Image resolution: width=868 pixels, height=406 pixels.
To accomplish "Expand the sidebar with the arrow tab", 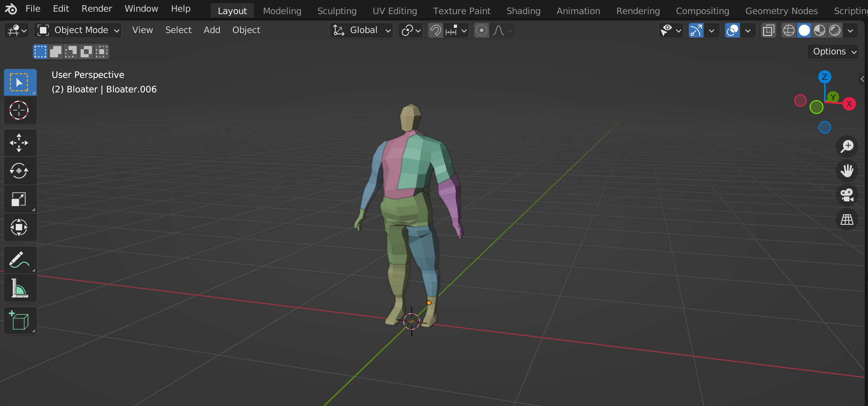I will click(x=862, y=79).
